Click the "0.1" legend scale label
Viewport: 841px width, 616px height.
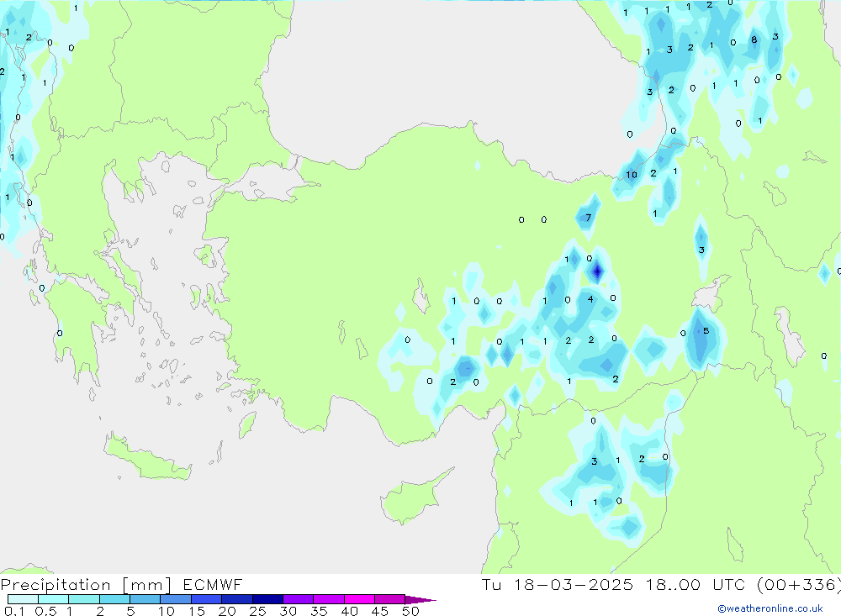pyautogui.click(x=14, y=611)
